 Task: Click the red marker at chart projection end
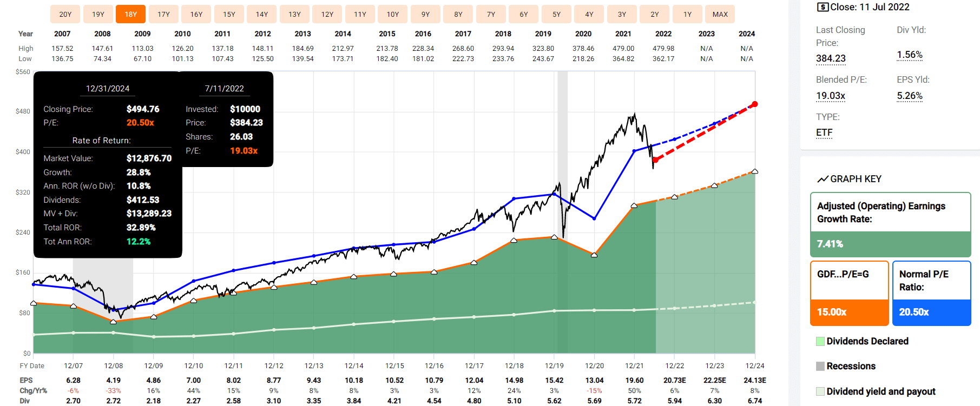[755, 104]
